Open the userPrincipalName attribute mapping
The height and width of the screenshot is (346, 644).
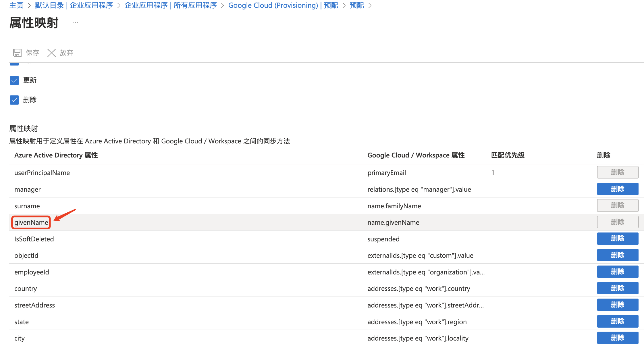tap(42, 173)
